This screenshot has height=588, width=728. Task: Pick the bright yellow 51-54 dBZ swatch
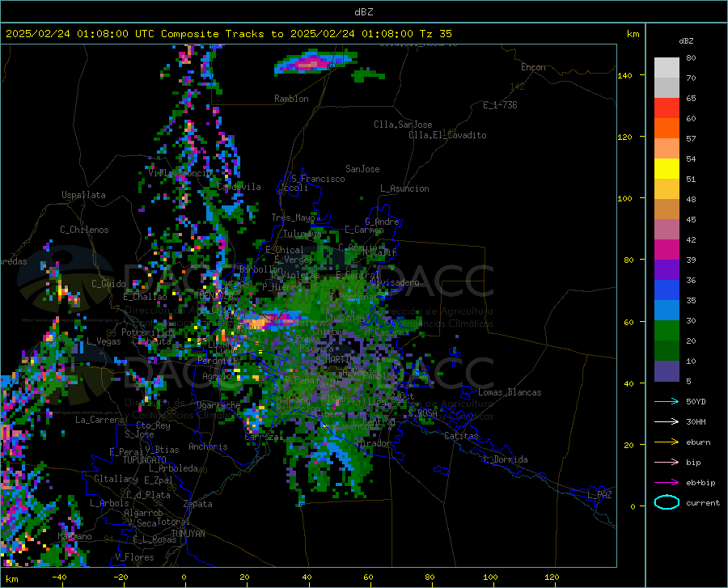(x=667, y=169)
